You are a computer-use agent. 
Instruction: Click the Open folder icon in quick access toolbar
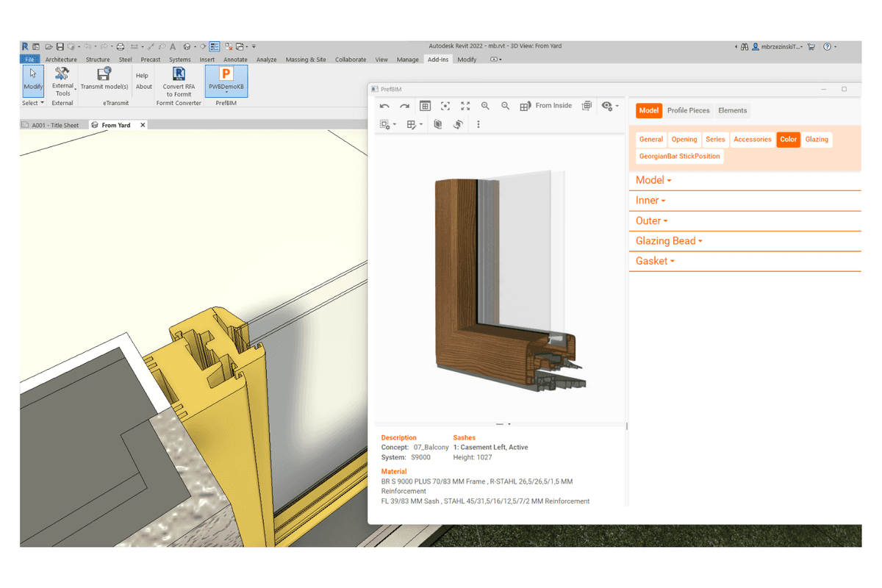[49, 46]
